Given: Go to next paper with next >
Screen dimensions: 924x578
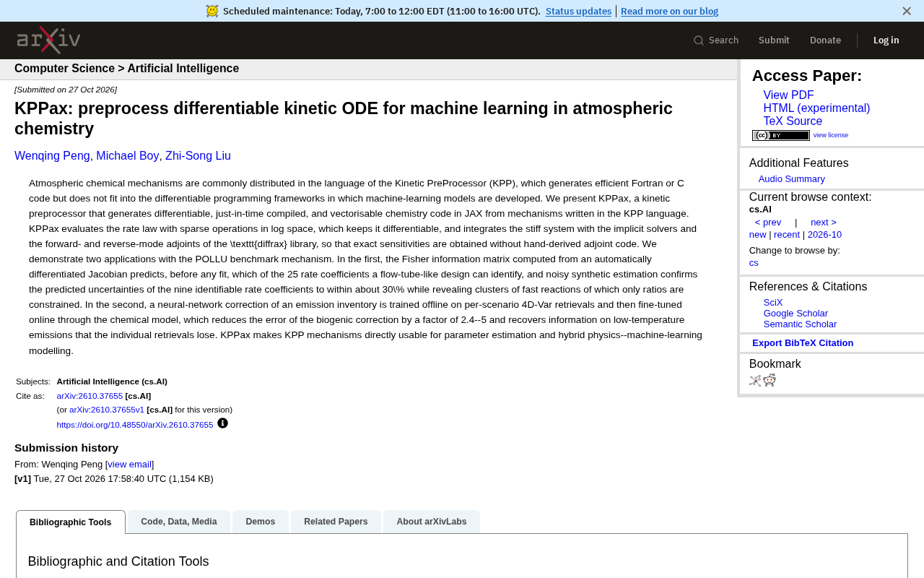Looking at the screenshot, I should coord(824,223).
